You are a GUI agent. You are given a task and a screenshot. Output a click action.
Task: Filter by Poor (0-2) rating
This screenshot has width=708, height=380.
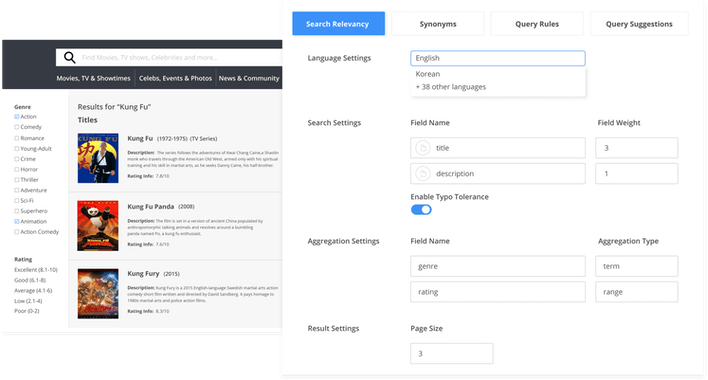(27, 311)
